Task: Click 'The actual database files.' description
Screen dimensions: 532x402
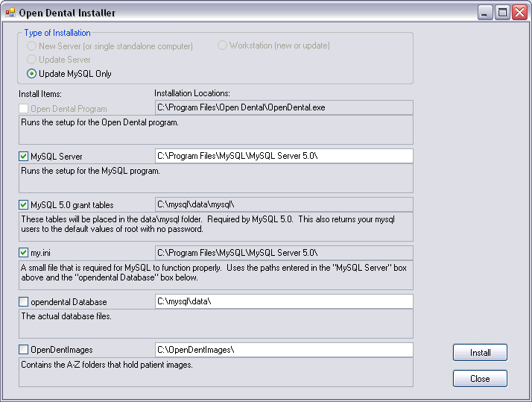Action: [66, 316]
